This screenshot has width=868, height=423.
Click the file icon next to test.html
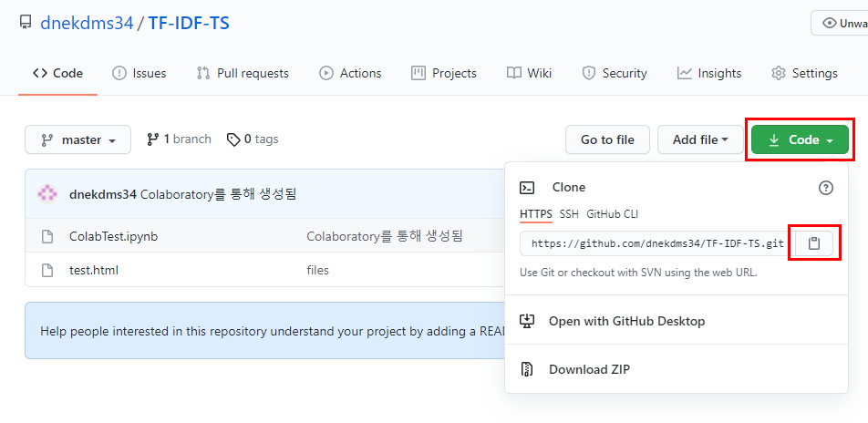pos(47,270)
